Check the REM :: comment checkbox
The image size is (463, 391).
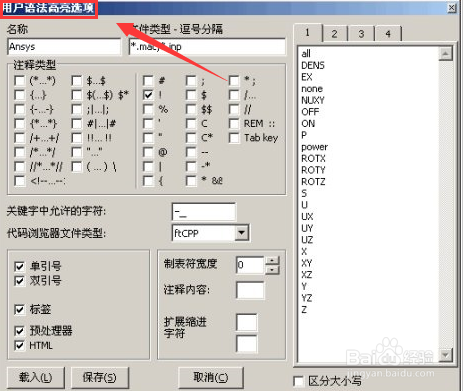point(234,124)
